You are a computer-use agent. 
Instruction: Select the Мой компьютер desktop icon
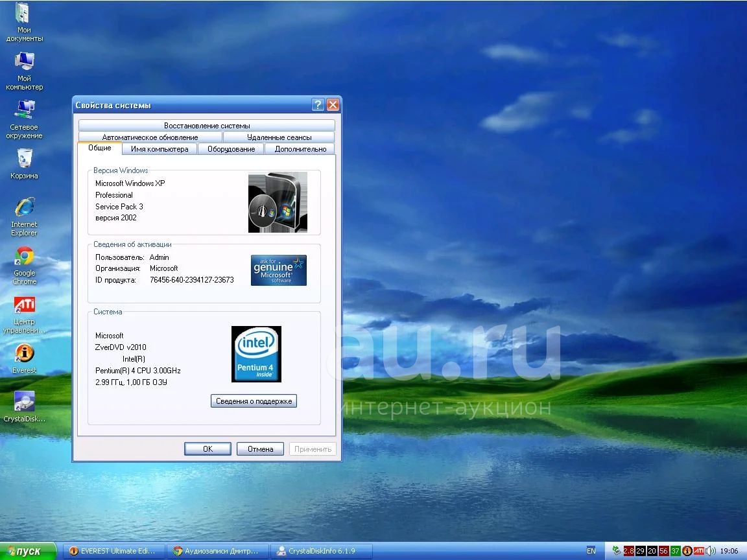coord(24,71)
